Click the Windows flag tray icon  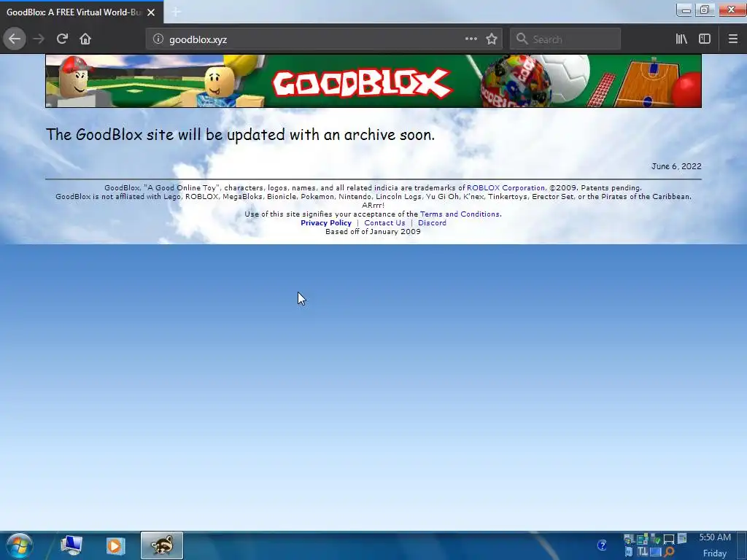tap(628, 539)
